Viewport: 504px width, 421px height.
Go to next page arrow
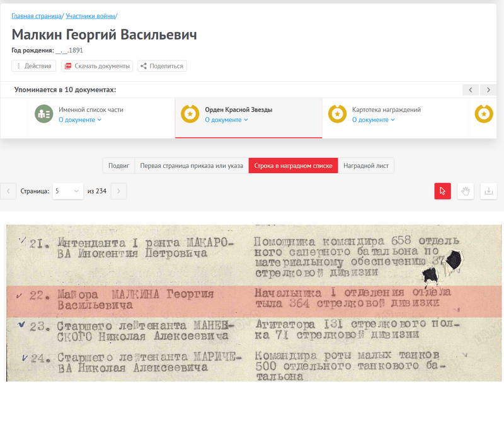[x=118, y=191]
